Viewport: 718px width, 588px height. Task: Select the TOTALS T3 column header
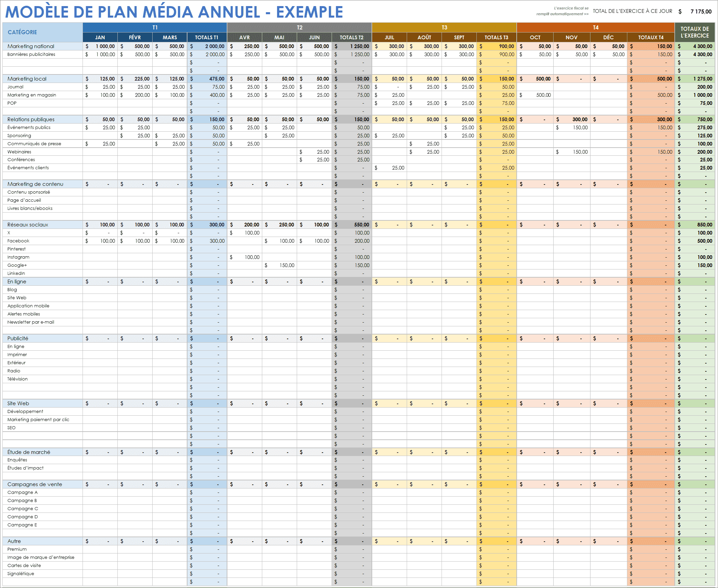497,37
